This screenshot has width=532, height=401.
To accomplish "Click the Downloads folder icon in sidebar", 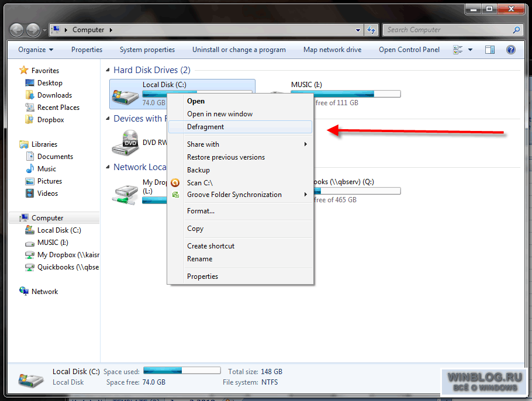I will 30,95.
